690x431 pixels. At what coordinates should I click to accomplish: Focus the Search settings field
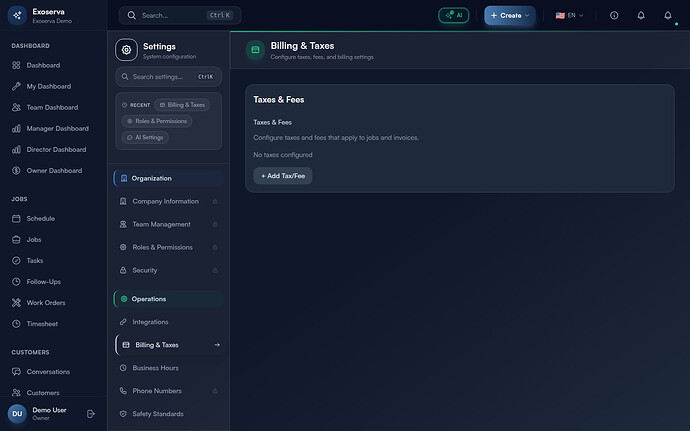[169, 77]
